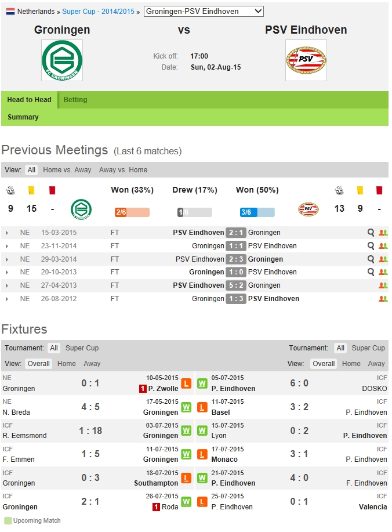Open the Super Cup - 2014/2015 link
Screen dimensions: 392x532
pos(98,12)
